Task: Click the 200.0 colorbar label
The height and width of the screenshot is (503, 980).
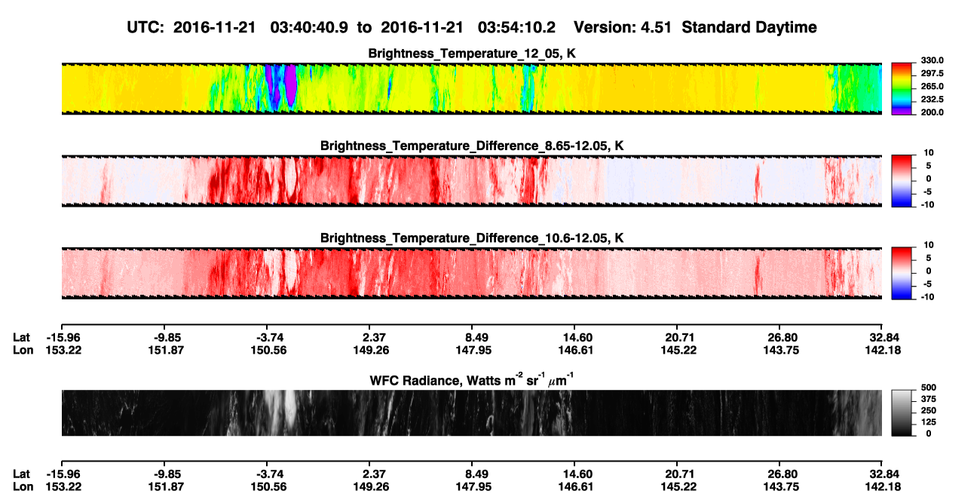Action: pos(932,112)
